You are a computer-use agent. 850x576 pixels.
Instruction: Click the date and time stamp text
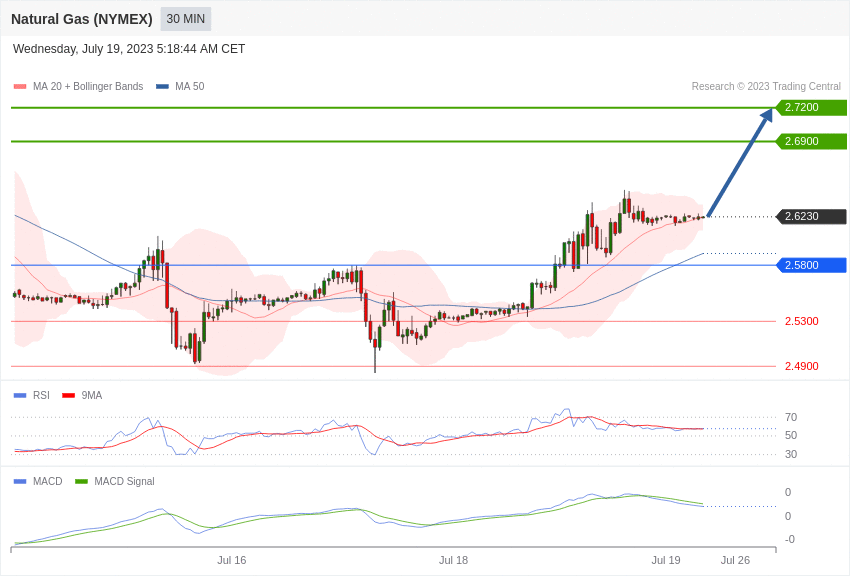pyautogui.click(x=129, y=49)
